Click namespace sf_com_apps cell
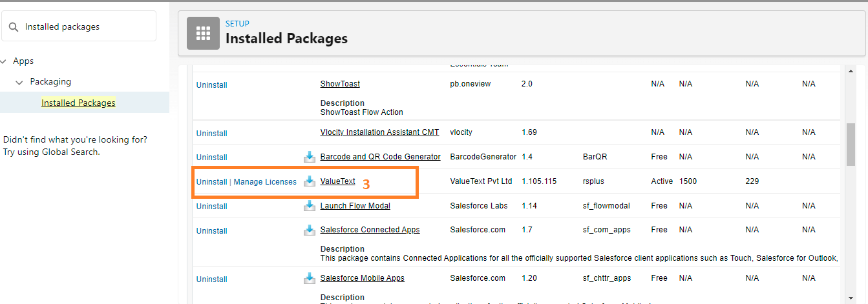 (606, 230)
